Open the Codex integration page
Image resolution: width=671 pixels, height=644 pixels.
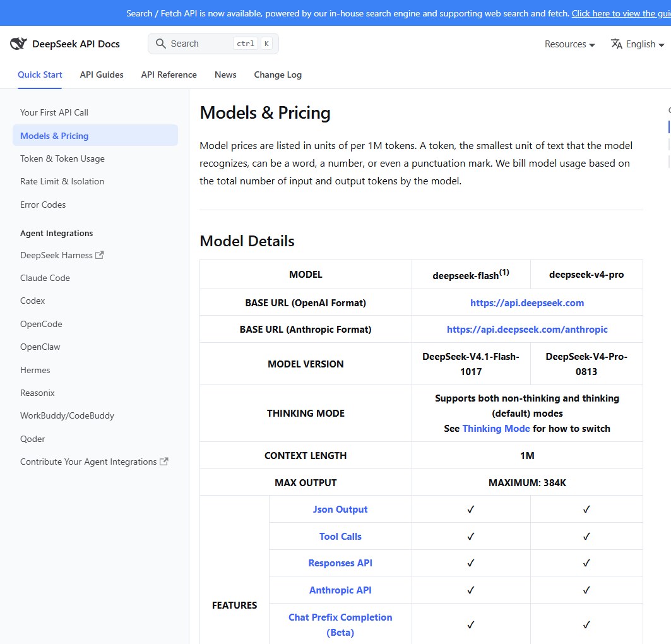[x=33, y=301]
